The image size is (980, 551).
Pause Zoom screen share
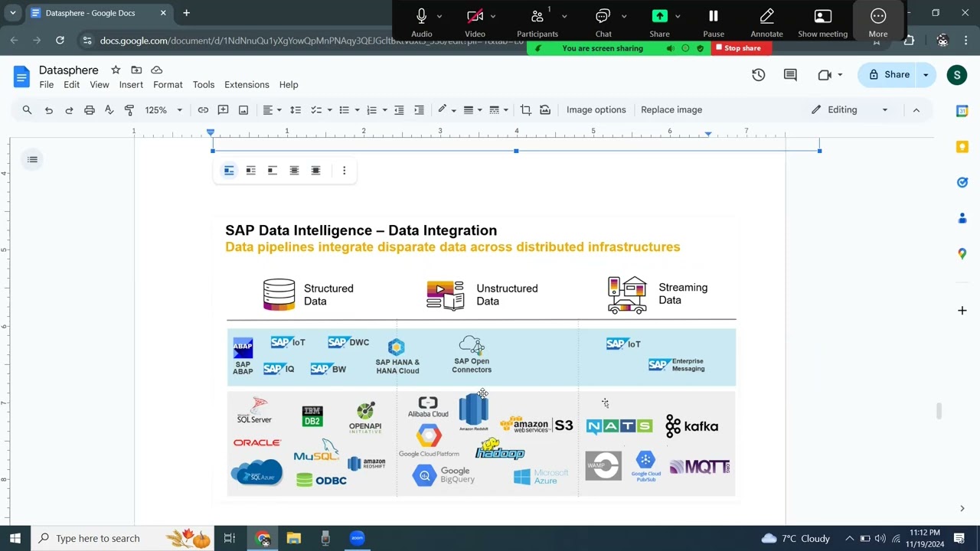[x=714, y=21]
